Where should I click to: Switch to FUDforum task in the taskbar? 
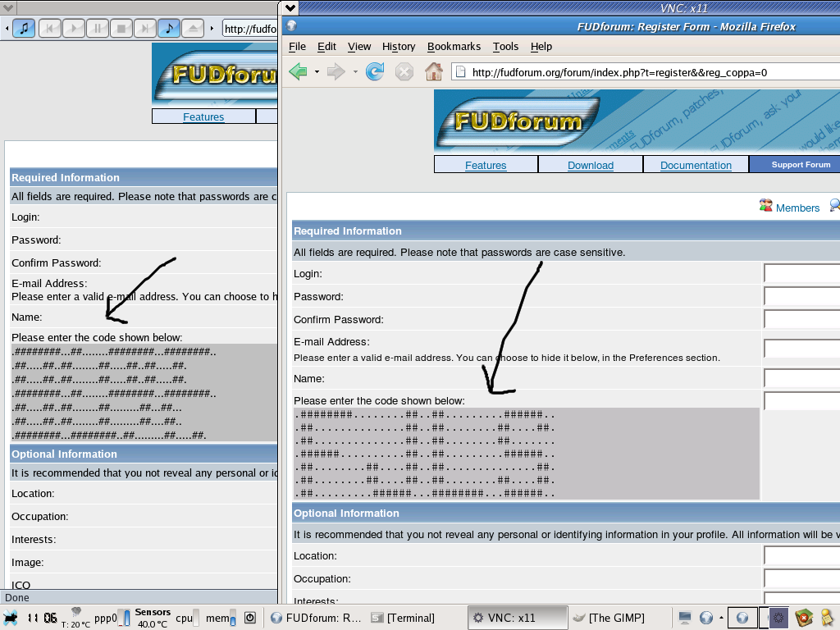317,618
